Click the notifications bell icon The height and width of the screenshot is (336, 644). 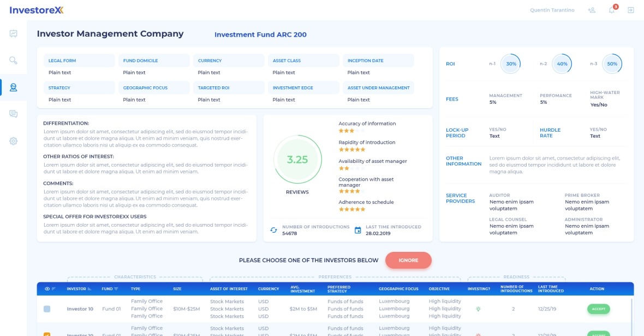coord(612,10)
